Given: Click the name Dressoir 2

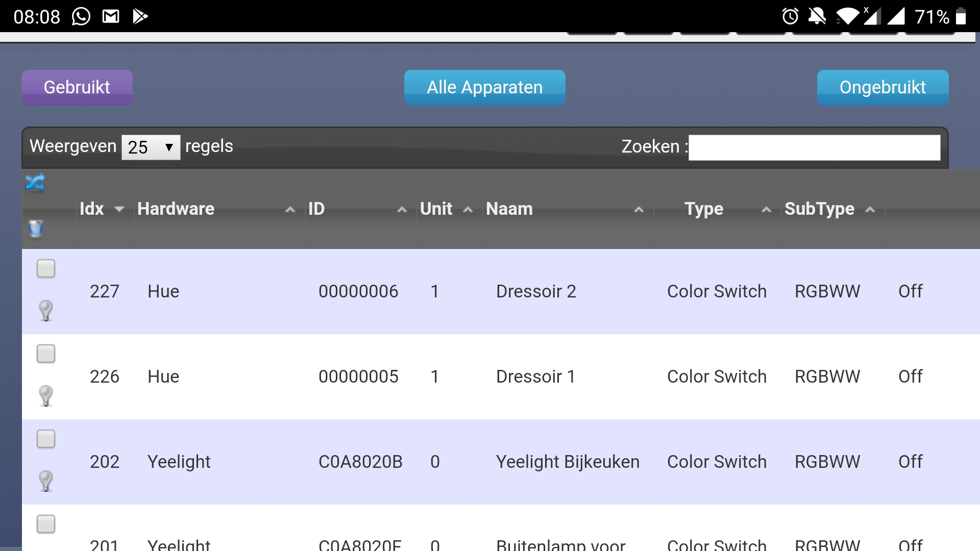Looking at the screenshot, I should point(536,291).
